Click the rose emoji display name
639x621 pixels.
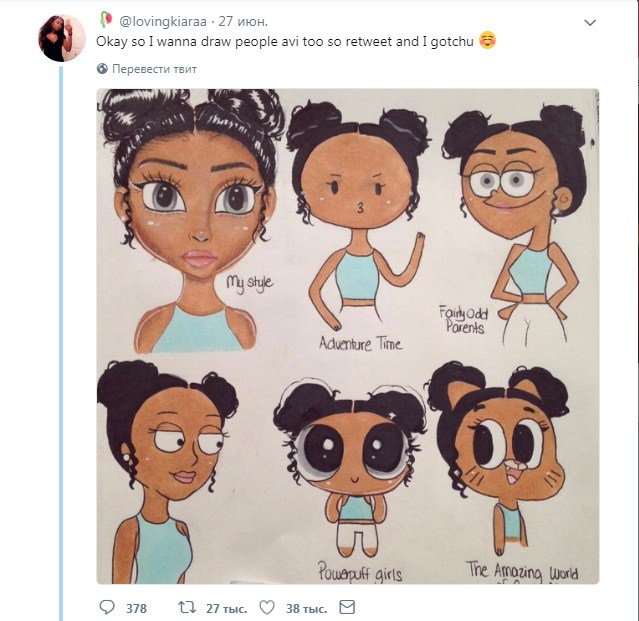click(106, 20)
